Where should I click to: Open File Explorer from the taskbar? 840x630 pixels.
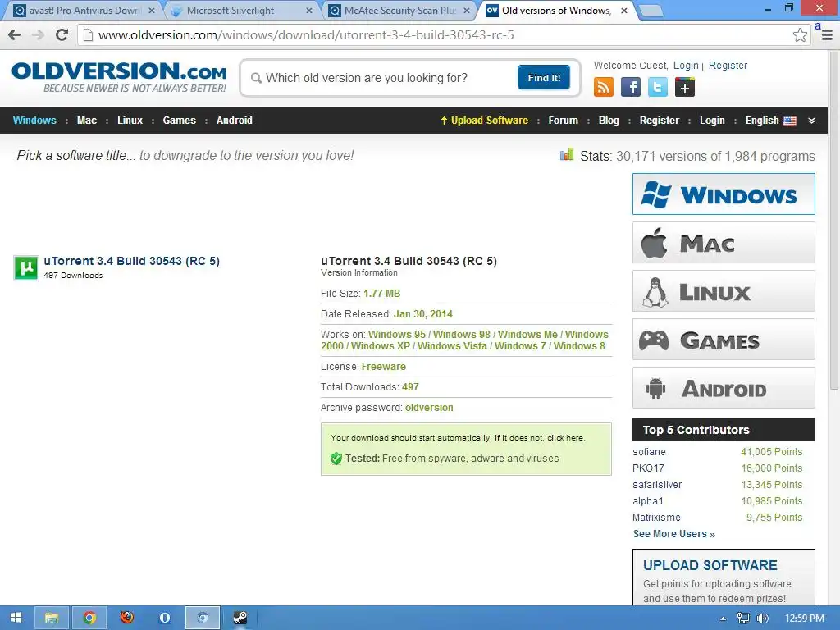pyautogui.click(x=52, y=618)
